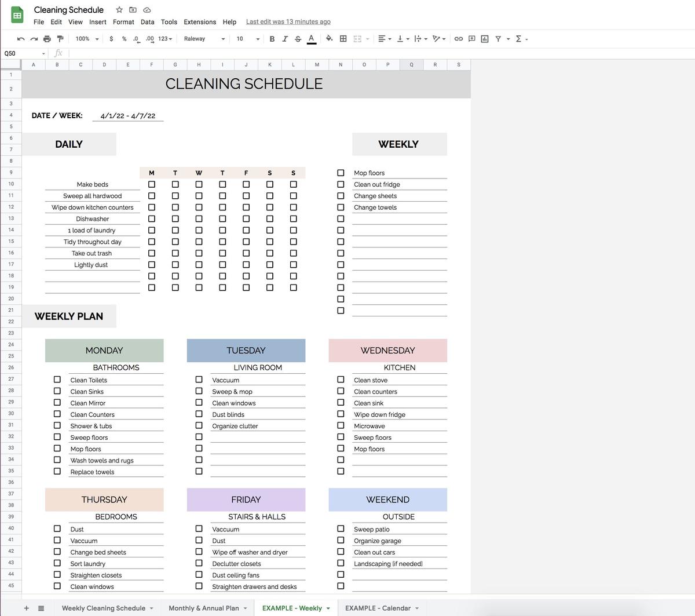Format as currency with dollar sign
Image resolution: width=695 pixels, height=616 pixels.
(111, 39)
